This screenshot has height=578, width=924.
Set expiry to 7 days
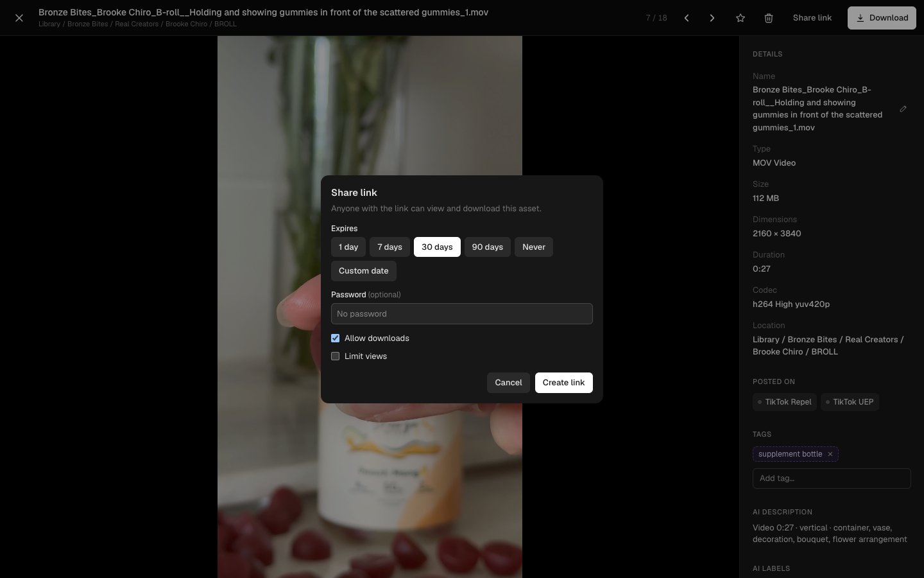click(389, 247)
